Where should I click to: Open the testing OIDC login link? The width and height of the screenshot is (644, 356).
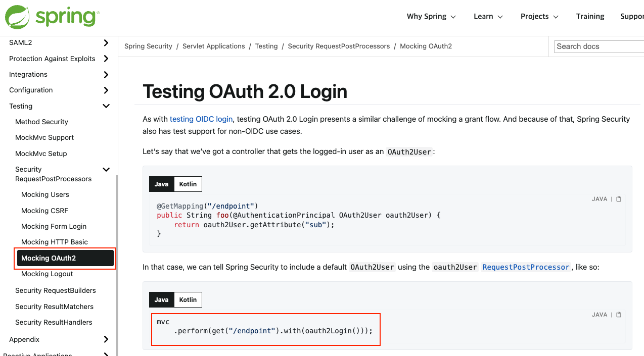(201, 119)
